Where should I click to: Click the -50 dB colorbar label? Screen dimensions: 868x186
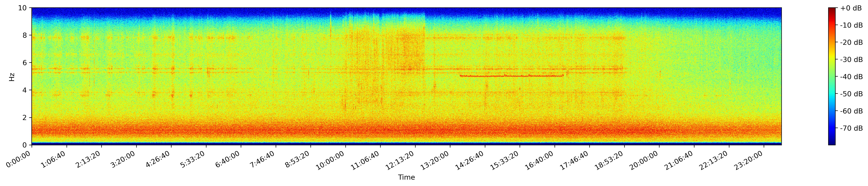tap(852, 94)
